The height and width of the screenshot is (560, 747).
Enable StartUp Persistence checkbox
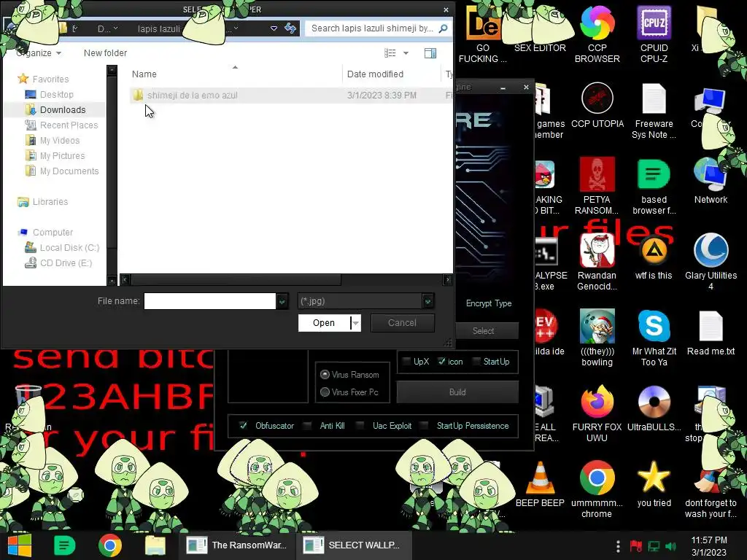point(424,425)
